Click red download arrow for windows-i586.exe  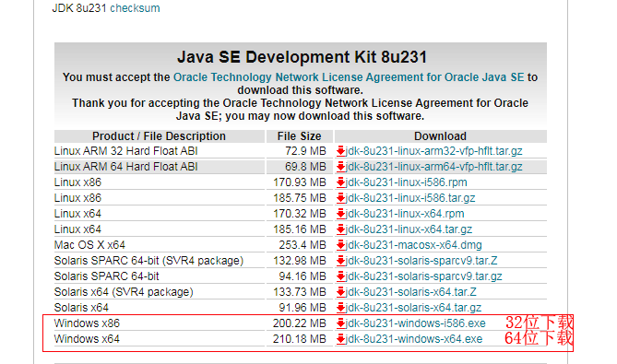(340, 323)
